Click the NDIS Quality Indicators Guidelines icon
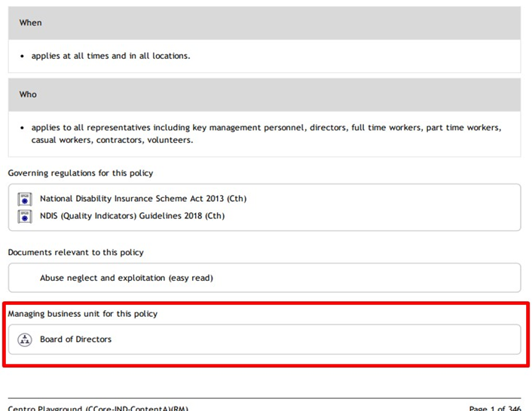 pyautogui.click(x=25, y=216)
